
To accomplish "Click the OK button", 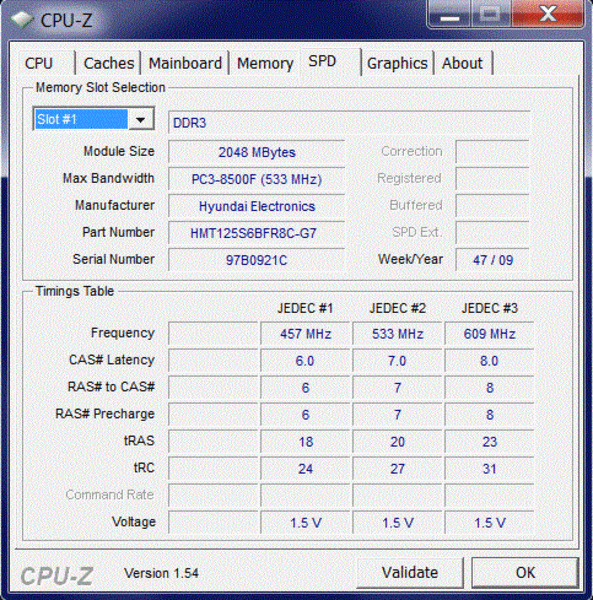I will click(525, 573).
